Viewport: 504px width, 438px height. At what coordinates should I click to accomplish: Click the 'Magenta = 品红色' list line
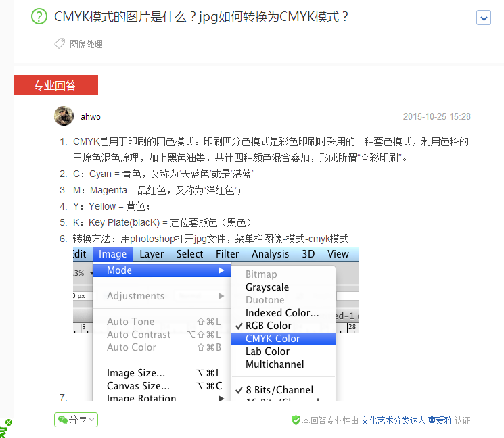click(x=157, y=190)
